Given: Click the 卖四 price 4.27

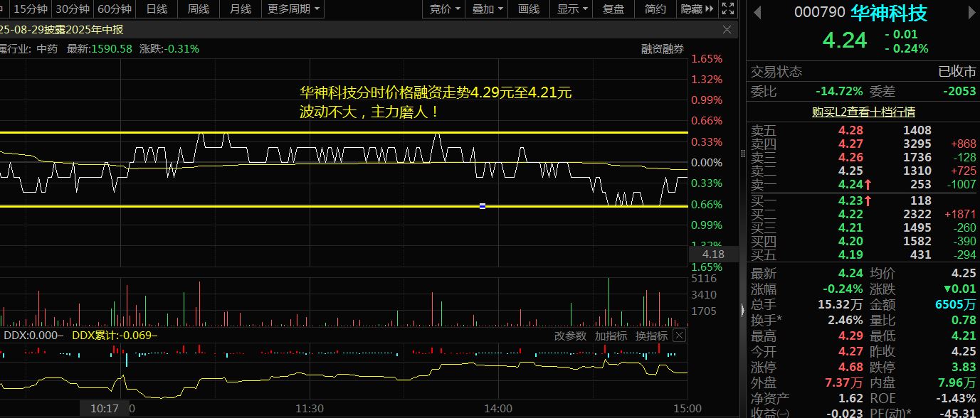Looking at the screenshot, I should [850, 144].
